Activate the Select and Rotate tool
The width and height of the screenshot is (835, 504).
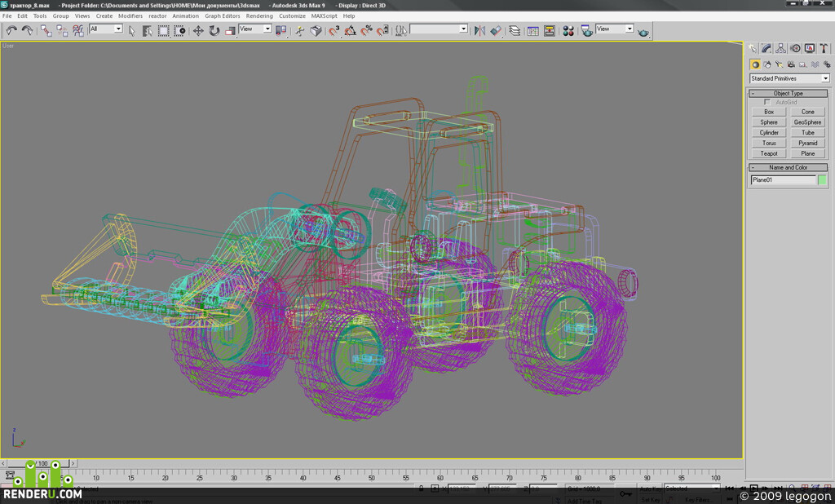pos(214,31)
